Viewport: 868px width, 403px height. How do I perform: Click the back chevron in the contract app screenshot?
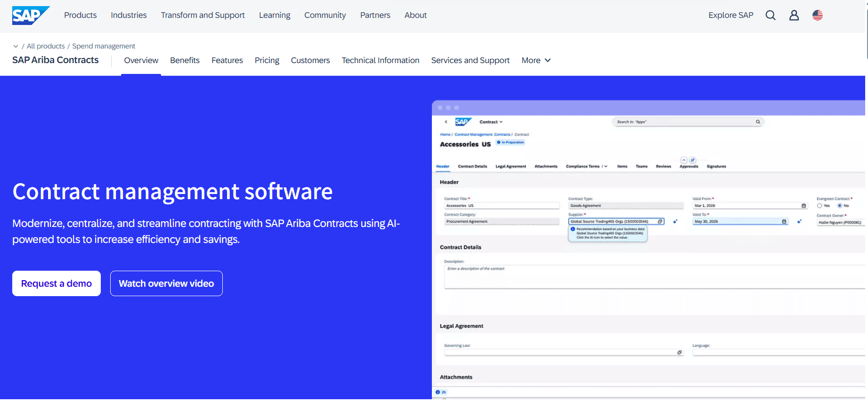tap(446, 122)
